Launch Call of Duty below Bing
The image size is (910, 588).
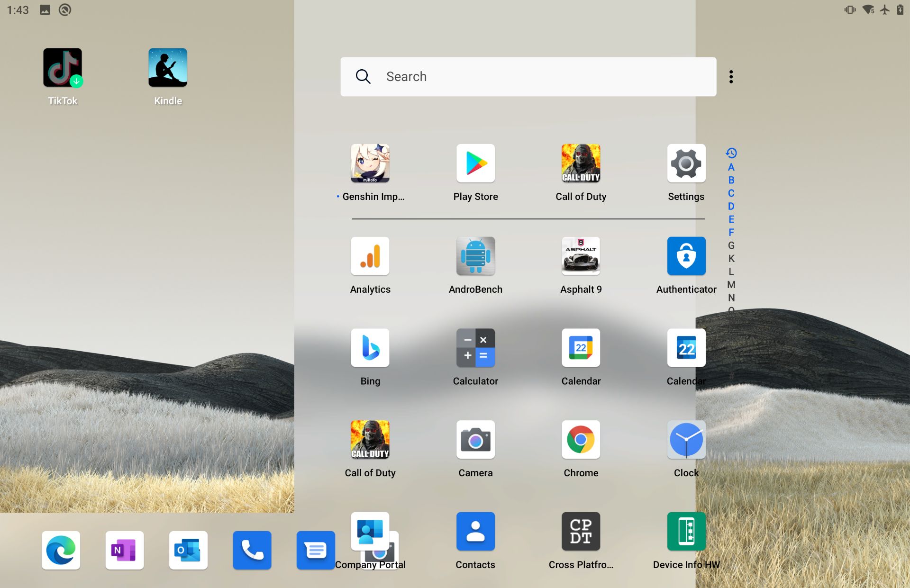pos(370,440)
